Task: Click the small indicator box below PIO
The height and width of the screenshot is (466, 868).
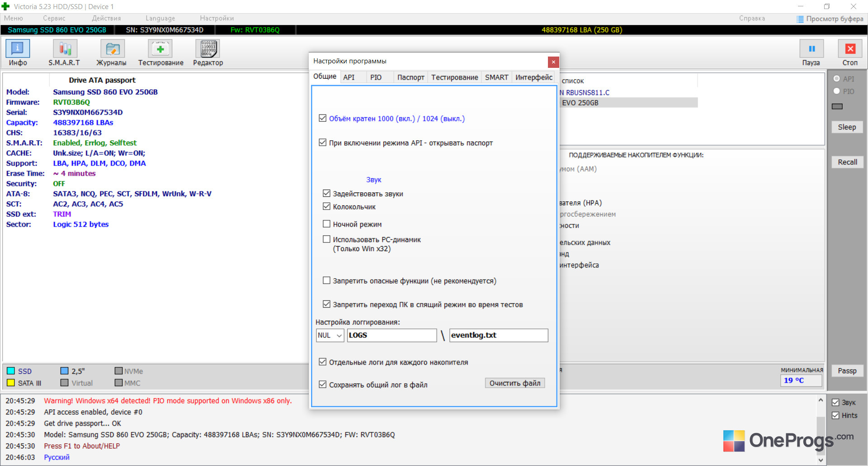Action: point(837,106)
